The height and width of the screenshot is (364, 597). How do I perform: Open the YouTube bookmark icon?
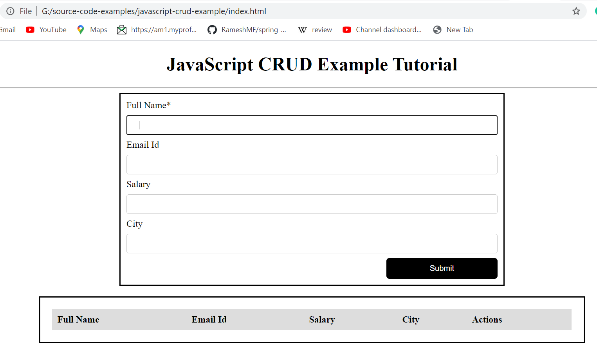(x=30, y=29)
